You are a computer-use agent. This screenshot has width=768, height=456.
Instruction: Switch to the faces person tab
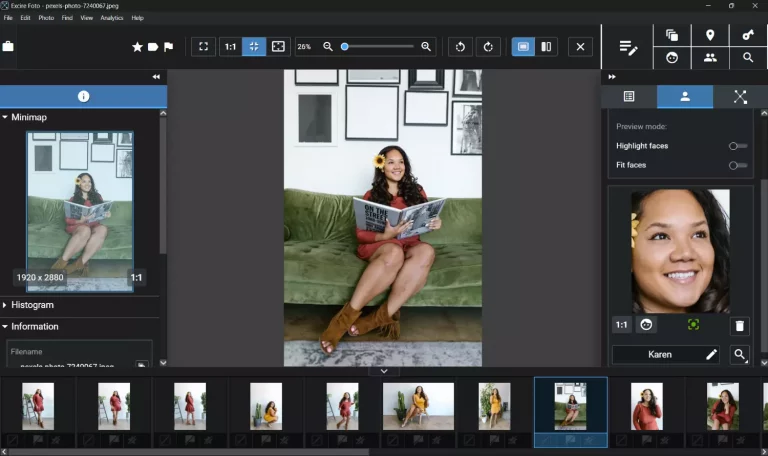[x=684, y=97]
